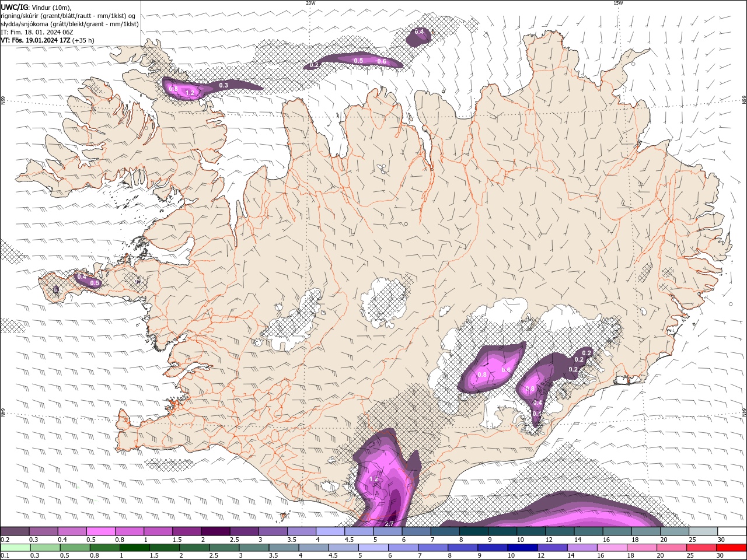Viewport: 747px width, 560px height.
Task: Click the bright red rain swatch after 30
Action: tap(731, 547)
